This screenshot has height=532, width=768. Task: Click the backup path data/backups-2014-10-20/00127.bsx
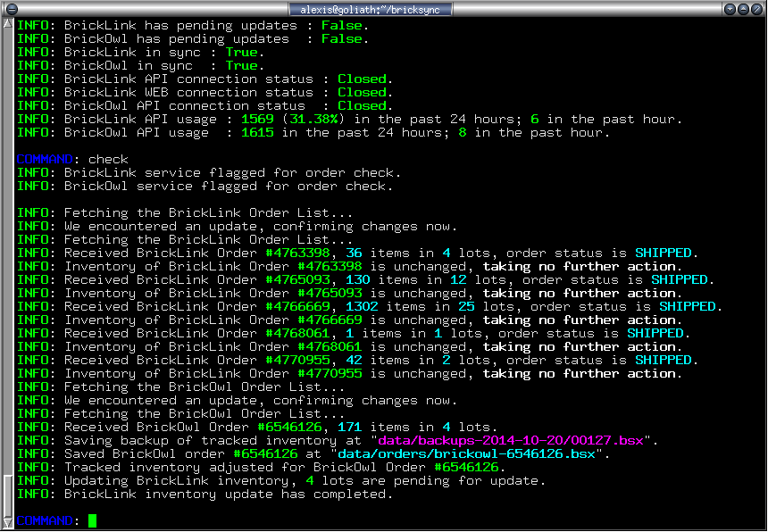tap(514, 440)
